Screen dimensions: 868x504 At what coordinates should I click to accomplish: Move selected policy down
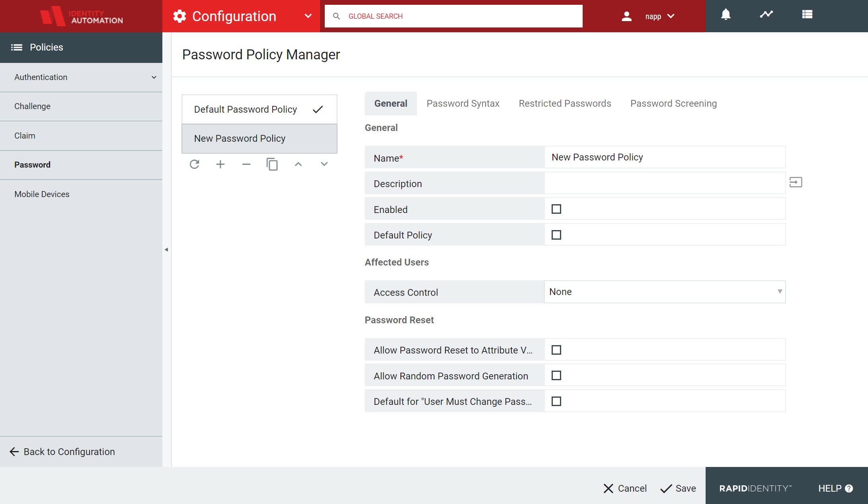[x=324, y=164]
